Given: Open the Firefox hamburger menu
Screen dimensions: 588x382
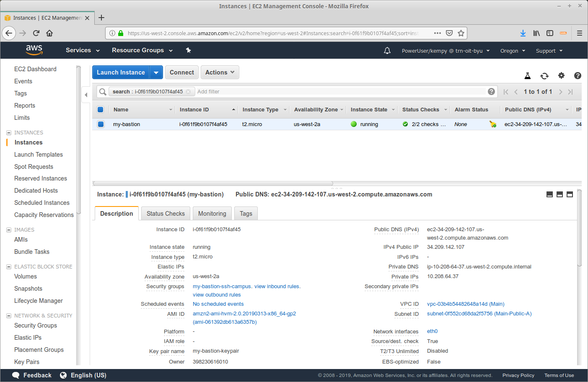Looking at the screenshot, I should pyautogui.click(x=580, y=33).
